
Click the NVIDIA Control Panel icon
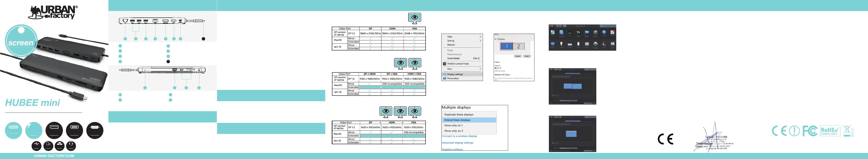tap(444, 63)
